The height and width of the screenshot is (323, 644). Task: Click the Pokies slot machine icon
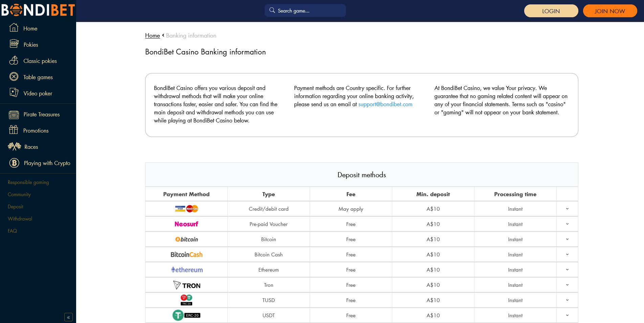coord(14,44)
